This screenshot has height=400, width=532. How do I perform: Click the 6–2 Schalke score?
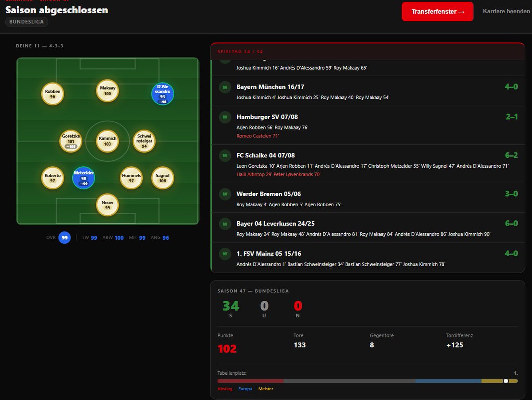point(511,156)
